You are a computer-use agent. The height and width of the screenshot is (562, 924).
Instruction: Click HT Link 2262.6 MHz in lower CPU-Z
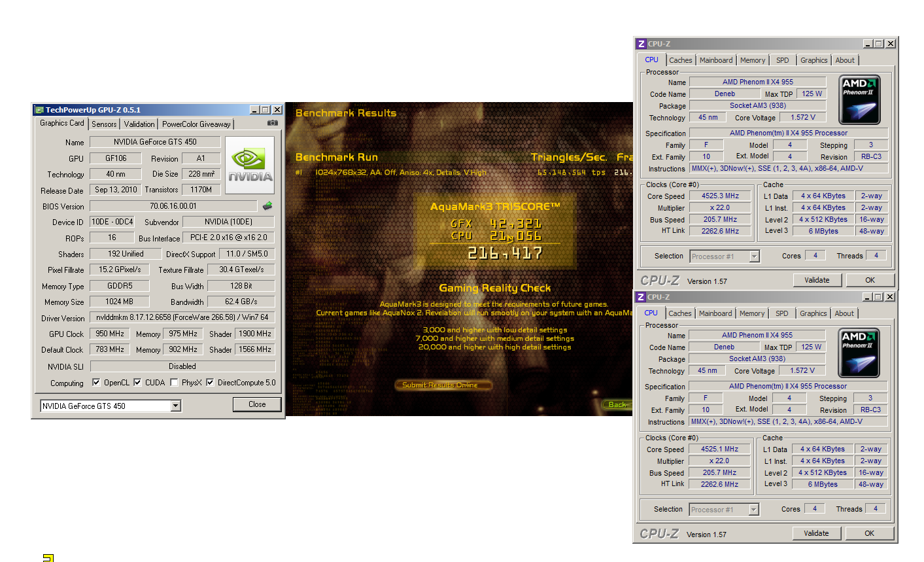point(720,484)
